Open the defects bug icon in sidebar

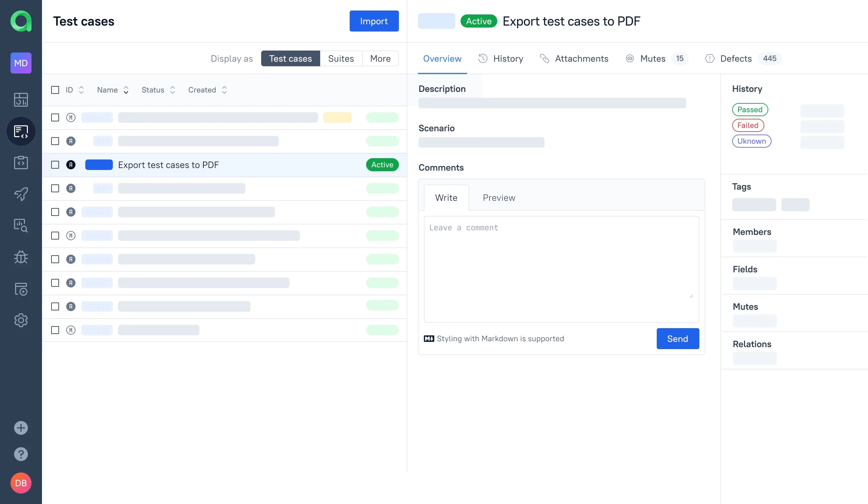pyautogui.click(x=21, y=257)
